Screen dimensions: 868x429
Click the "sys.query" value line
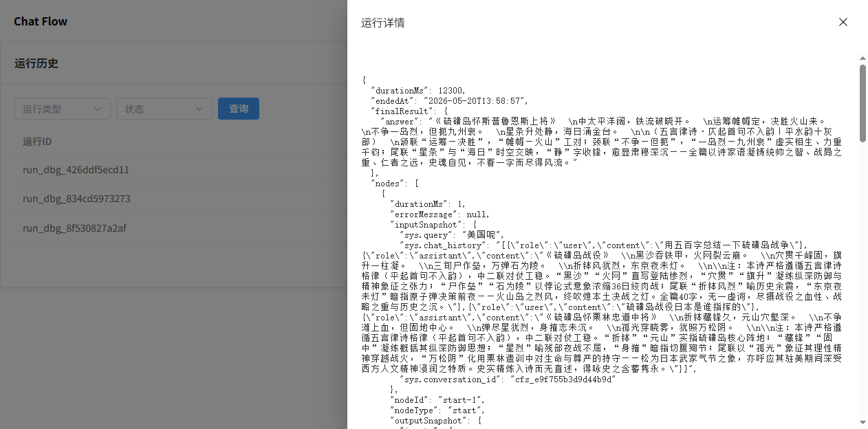(x=452, y=234)
